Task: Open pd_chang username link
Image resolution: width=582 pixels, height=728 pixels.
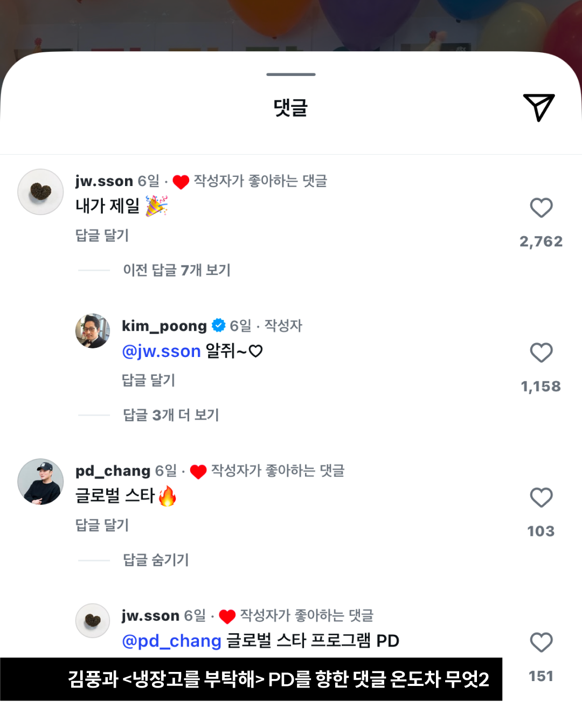Action: click(113, 471)
